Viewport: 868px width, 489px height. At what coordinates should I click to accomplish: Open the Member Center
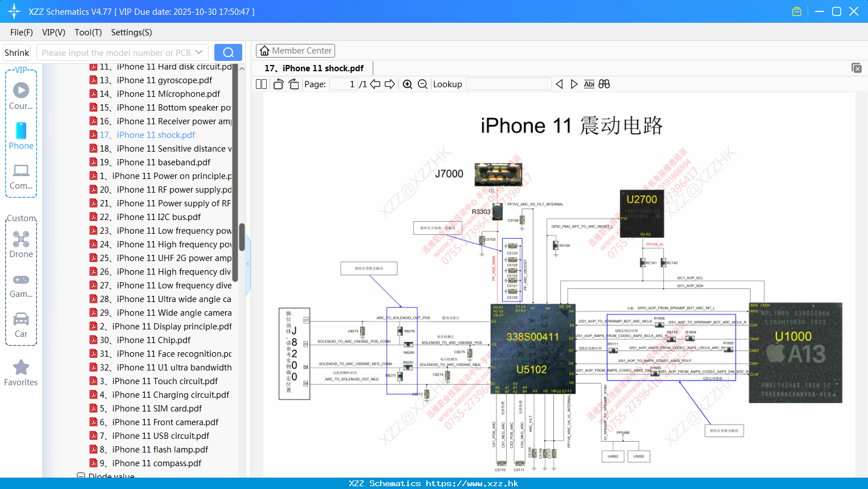click(x=295, y=51)
